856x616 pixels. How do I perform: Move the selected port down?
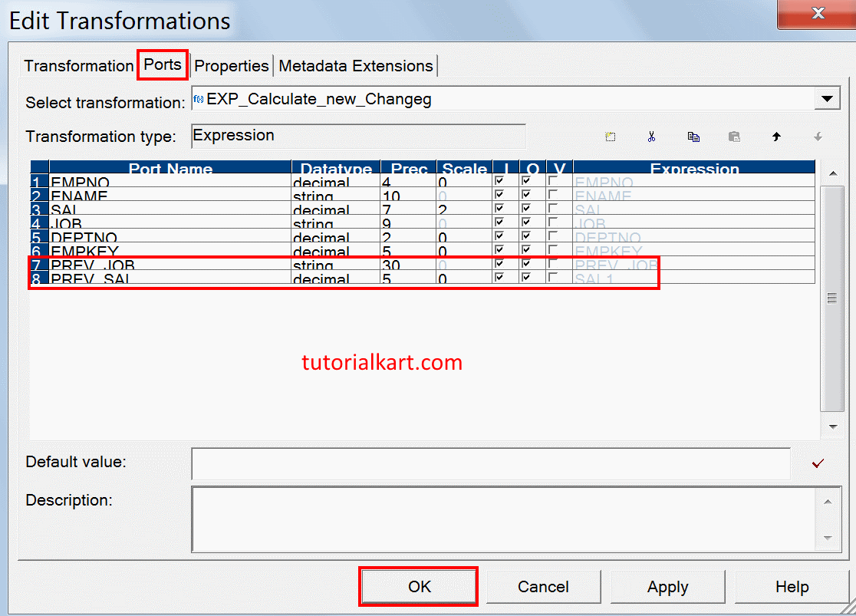817,136
